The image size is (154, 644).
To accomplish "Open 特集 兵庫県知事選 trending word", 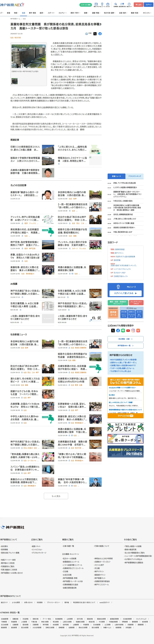I will click(118, 249).
